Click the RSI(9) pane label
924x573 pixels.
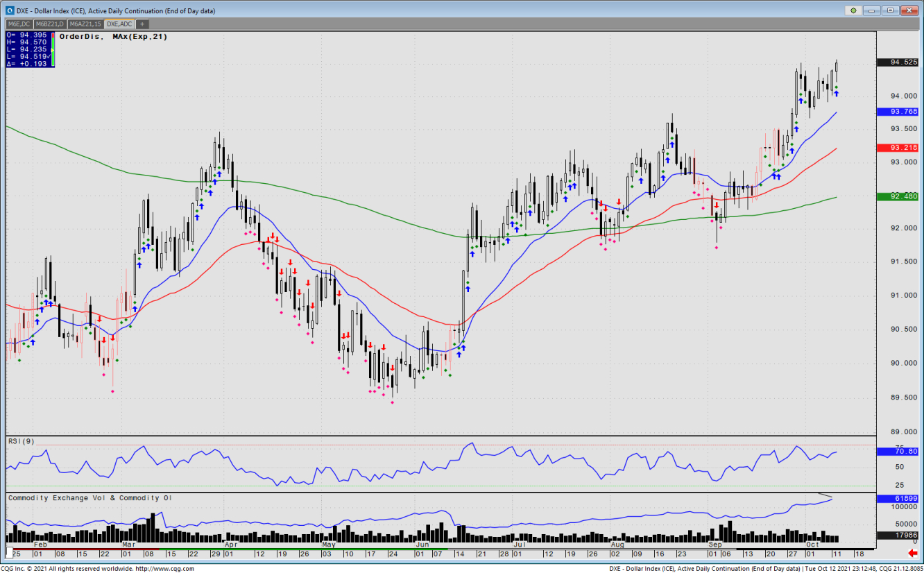tap(21, 441)
